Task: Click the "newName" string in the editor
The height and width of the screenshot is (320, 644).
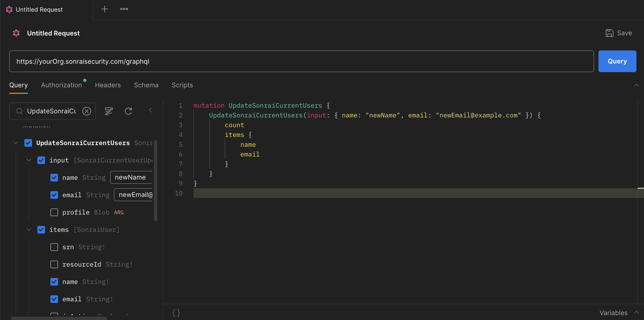Action: click(383, 115)
